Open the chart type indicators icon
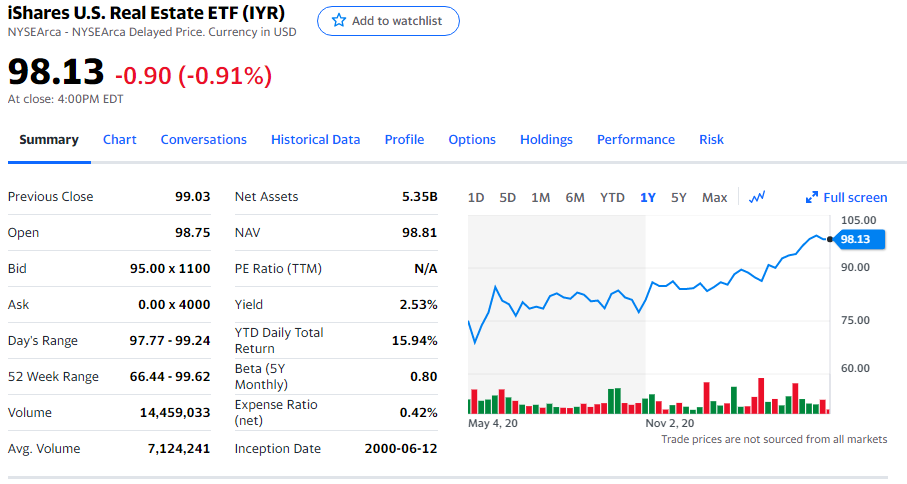 pyautogui.click(x=757, y=197)
